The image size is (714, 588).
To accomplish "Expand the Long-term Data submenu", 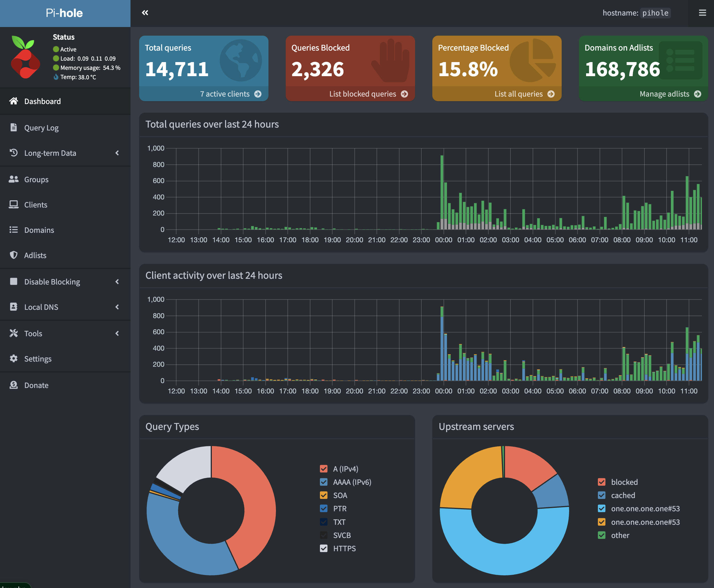I will click(x=117, y=153).
